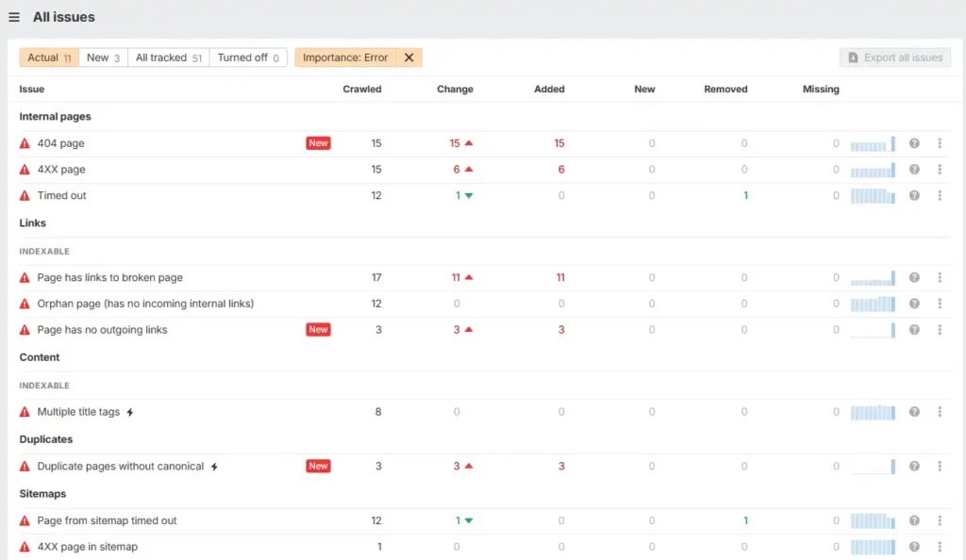The image size is (966, 560).
Task: Open more options for Orphan page row
Action: click(940, 304)
